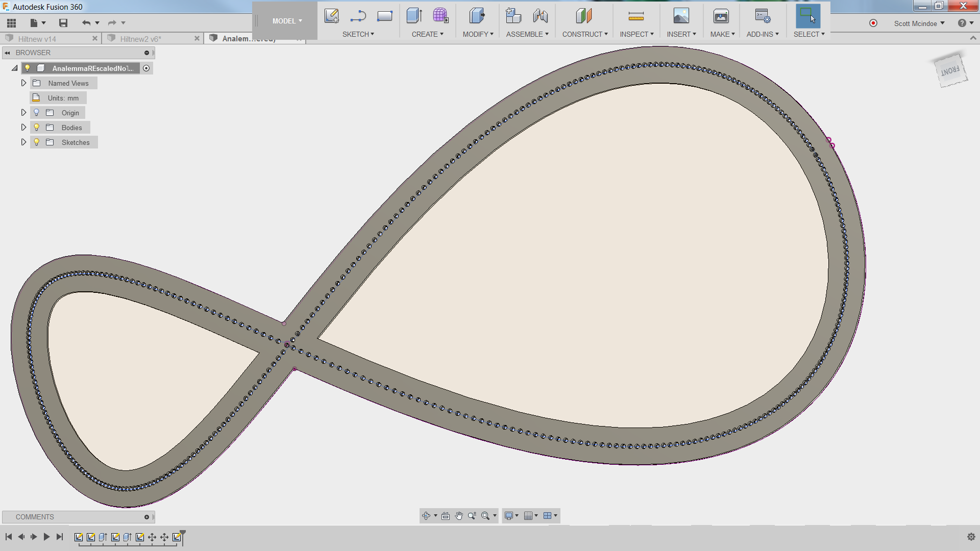Click the Press Pull modify icon
This screenshot has height=551, width=980.
477,16
